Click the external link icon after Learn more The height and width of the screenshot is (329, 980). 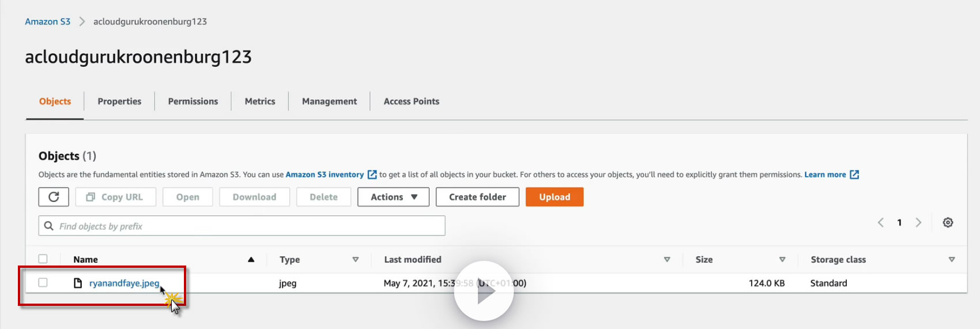pyautogui.click(x=854, y=174)
